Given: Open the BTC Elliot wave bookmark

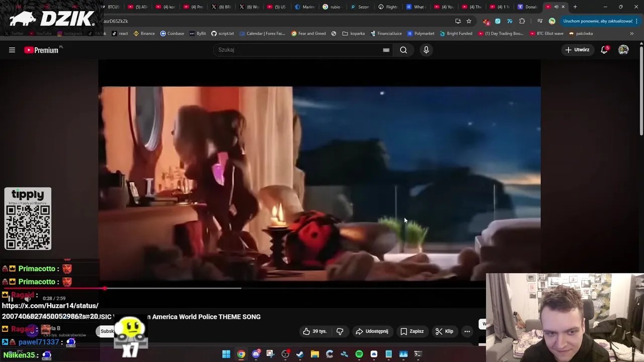Looking at the screenshot, I should point(546,34).
